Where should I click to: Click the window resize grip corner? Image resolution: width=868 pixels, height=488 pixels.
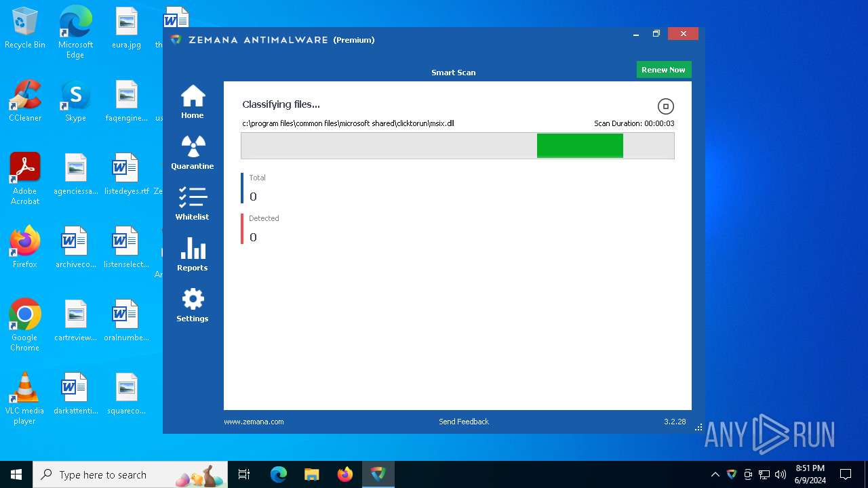699,428
